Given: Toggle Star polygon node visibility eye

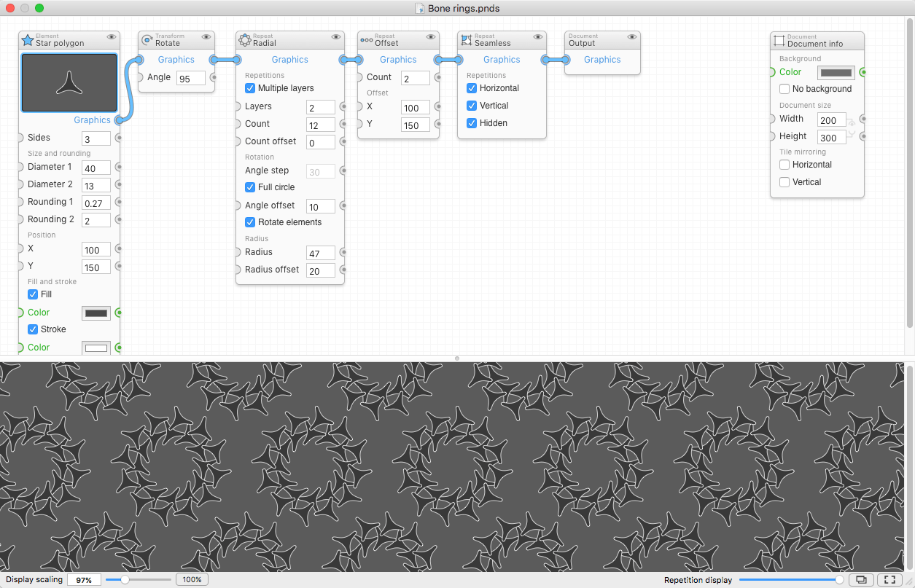Looking at the screenshot, I should [112, 36].
